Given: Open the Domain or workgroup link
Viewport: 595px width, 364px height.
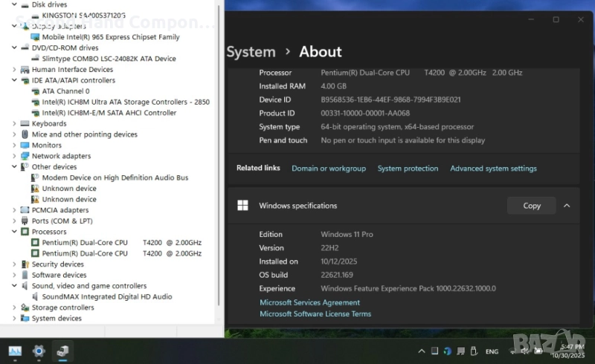Looking at the screenshot, I should click(328, 169).
